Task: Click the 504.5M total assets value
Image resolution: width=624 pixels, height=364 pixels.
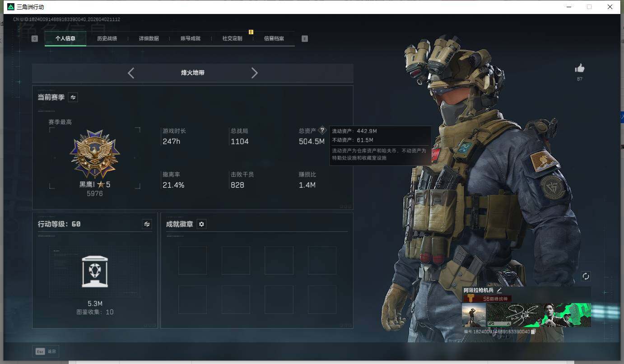Action: pos(312,142)
